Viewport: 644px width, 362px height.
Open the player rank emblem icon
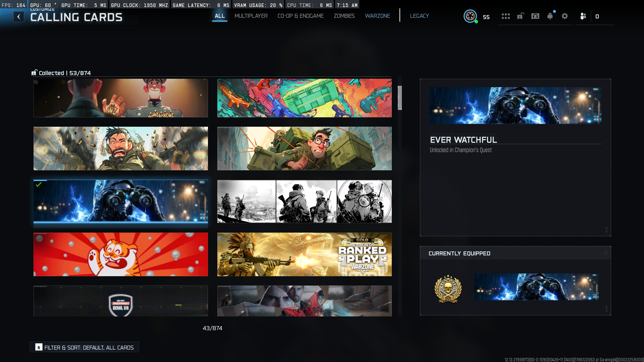click(470, 16)
